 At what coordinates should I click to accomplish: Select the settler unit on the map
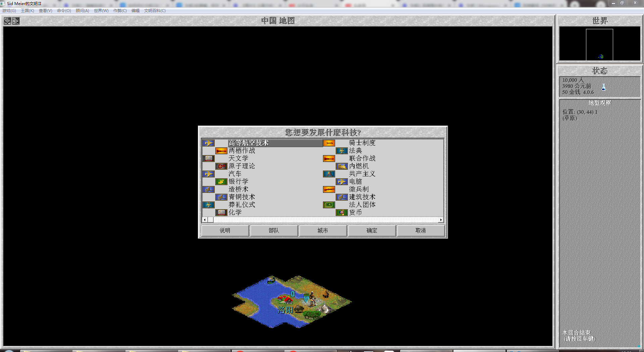pos(312,299)
